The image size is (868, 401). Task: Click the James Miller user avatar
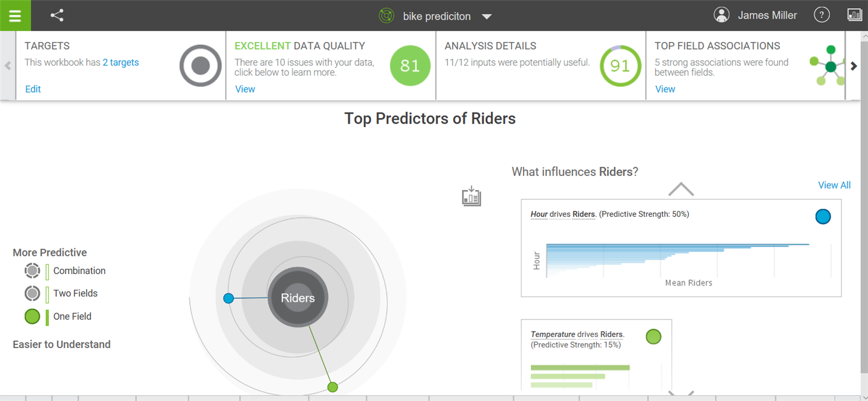click(722, 16)
